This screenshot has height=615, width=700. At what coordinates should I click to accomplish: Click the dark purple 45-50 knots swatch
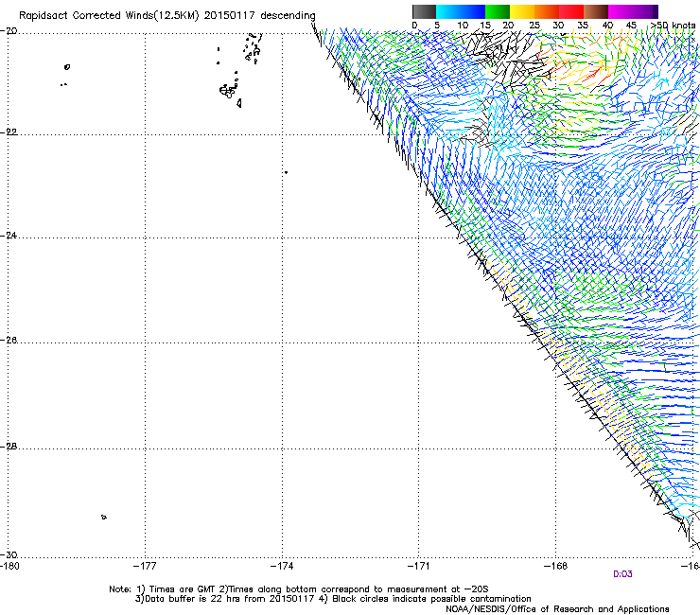[x=645, y=11]
